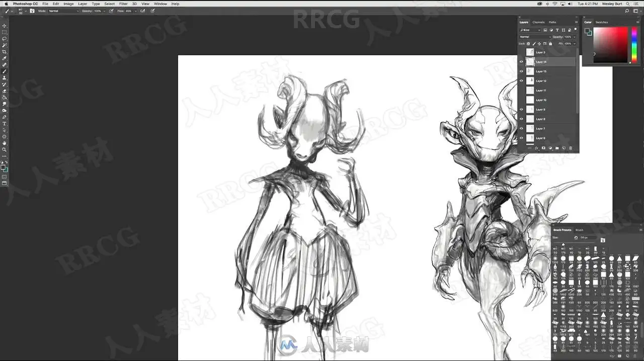
Task: Add new adjustment layer icon
Action: pos(550,148)
